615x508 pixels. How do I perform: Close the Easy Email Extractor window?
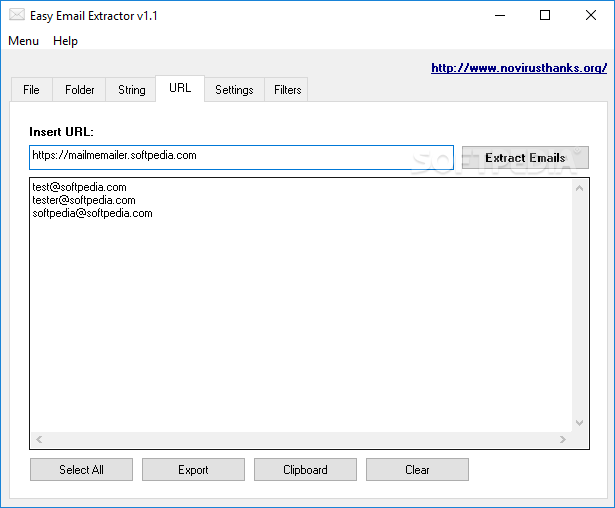click(591, 16)
